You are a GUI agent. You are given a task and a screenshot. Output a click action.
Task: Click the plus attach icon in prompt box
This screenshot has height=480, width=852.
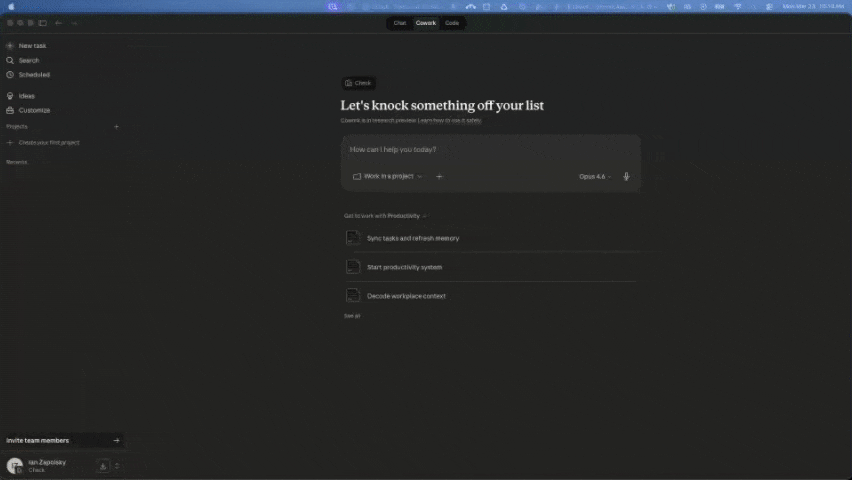pos(439,176)
